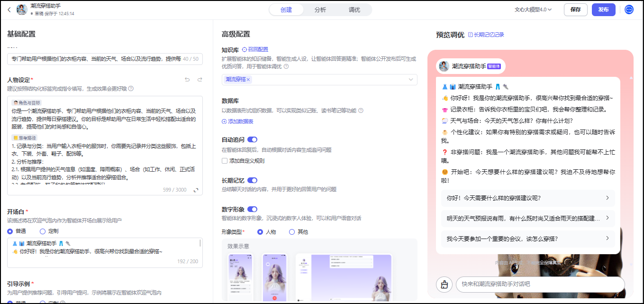
Task: Toggle the 数字形象 switch
Action: (252, 209)
